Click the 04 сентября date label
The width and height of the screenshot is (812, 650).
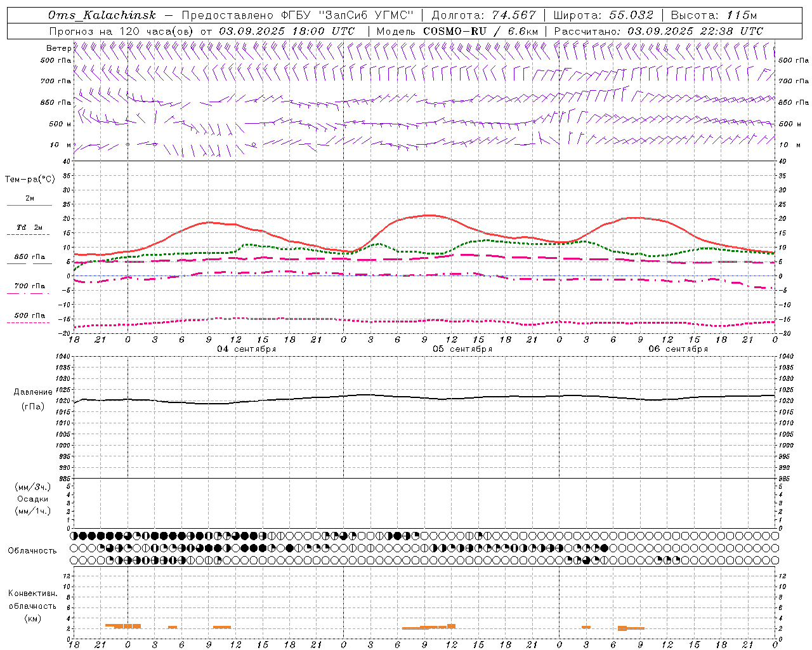click(247, 348)
